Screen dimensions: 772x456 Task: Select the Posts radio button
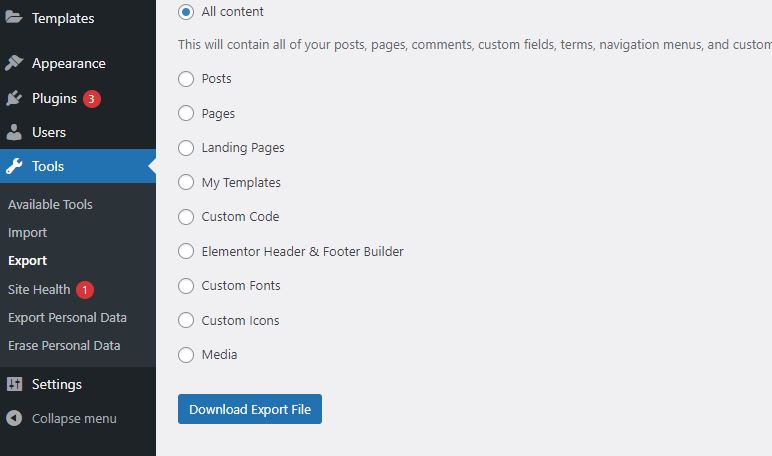186,79
